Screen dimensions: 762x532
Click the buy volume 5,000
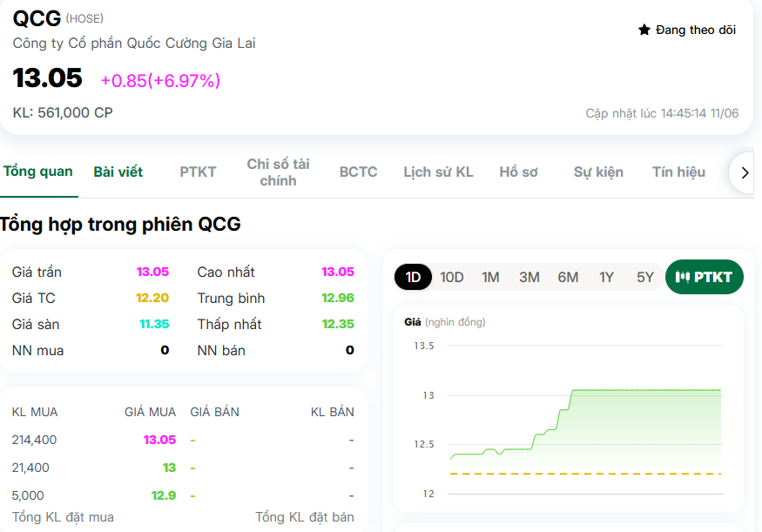pyautogui.click(x=28, y=495)
